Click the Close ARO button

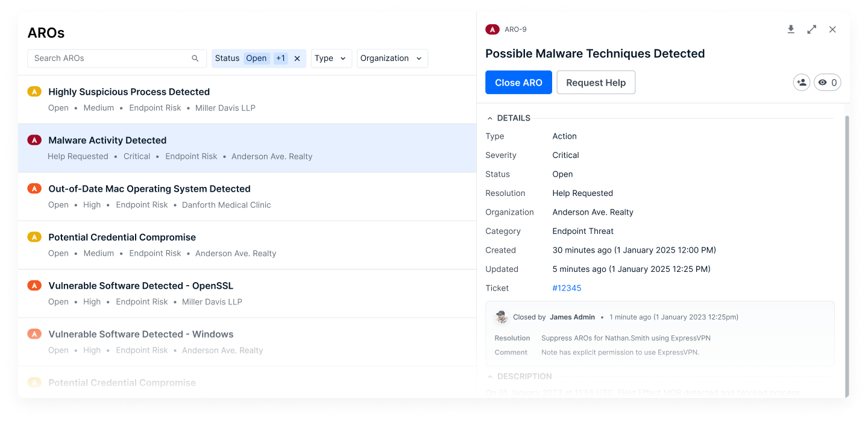click(518, 83)
